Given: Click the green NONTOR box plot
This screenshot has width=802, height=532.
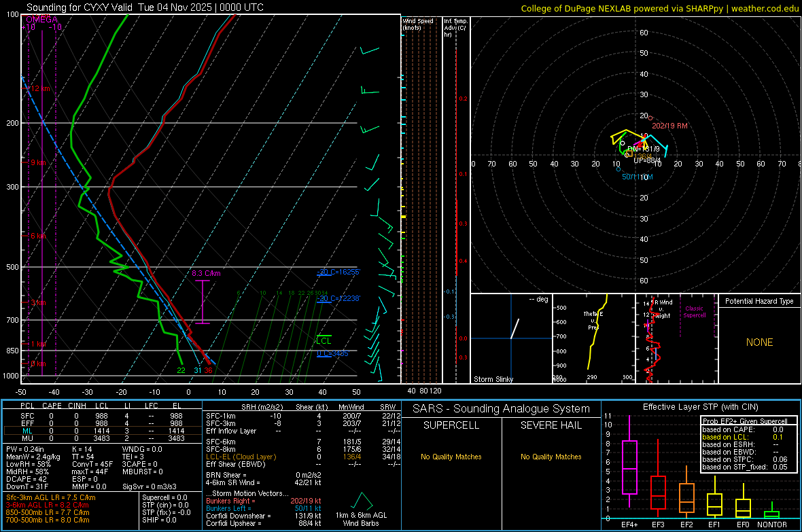Looking at the screenshot, I should point(772,512).
